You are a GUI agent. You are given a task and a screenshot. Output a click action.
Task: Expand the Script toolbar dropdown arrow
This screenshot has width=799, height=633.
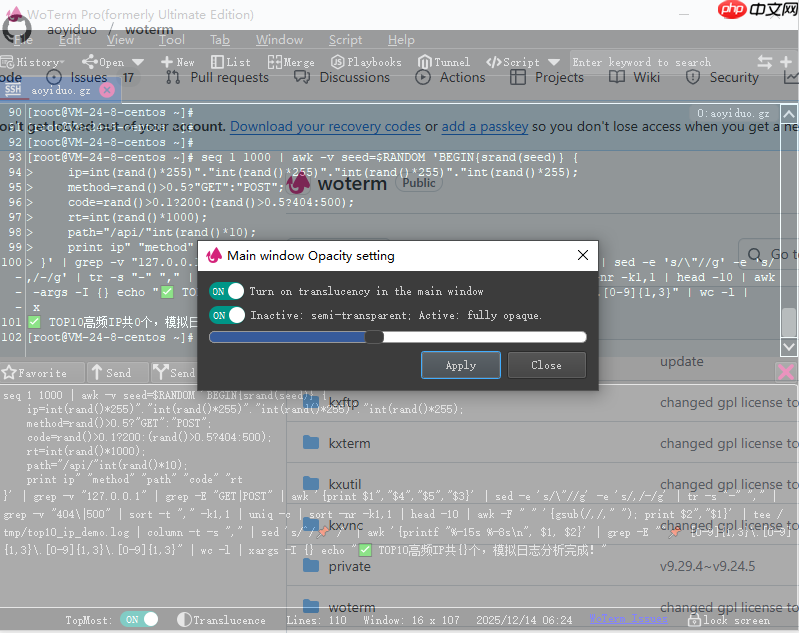[554, 62]
